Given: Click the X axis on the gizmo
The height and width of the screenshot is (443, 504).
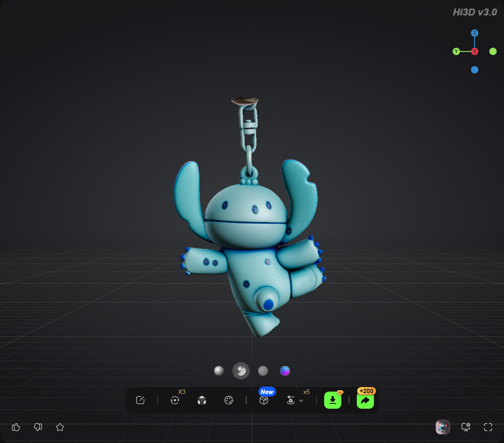Looking at the screenshot, I should 475,51.
